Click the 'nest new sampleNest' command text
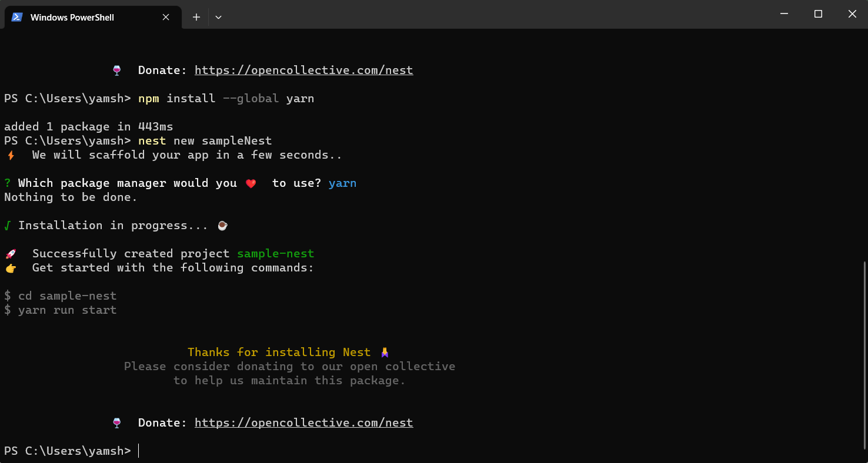 click(x=205, y=140)
